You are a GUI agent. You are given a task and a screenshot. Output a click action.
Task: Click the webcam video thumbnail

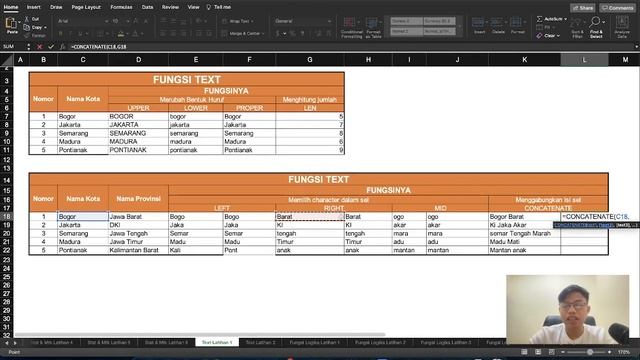(567, 309)
